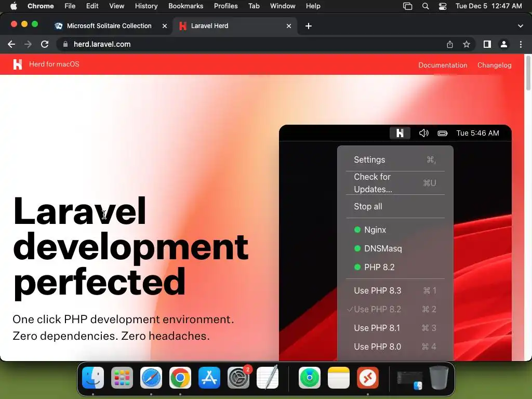532x399 pixels.
Task: Click the lock icon beside the URL
Action: tap(65, 44)
